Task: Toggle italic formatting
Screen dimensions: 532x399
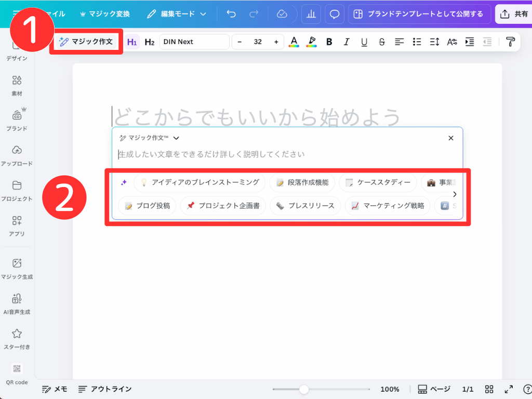Action: pyautogui.click(x=347, y=42)
